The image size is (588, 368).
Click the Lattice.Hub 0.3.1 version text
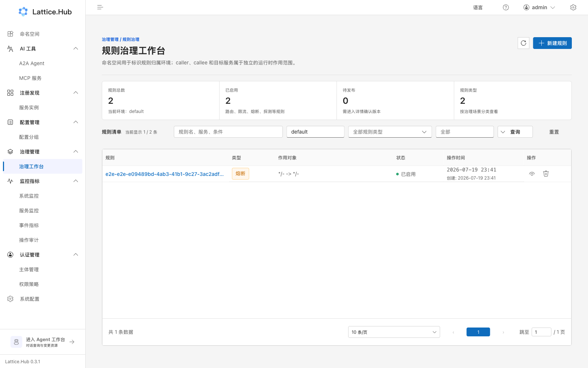[23, 362]
